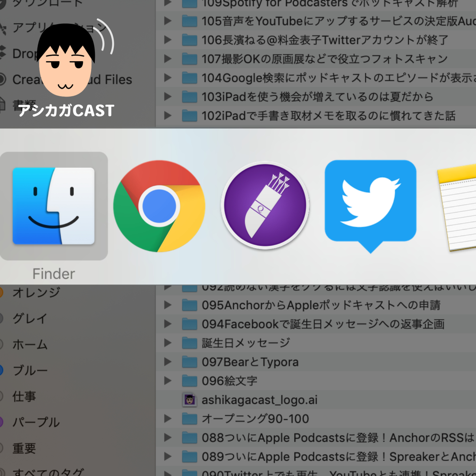476x476 pixels.
Task: Select the ブルー tag in sidebar
Action: (30, 370)
